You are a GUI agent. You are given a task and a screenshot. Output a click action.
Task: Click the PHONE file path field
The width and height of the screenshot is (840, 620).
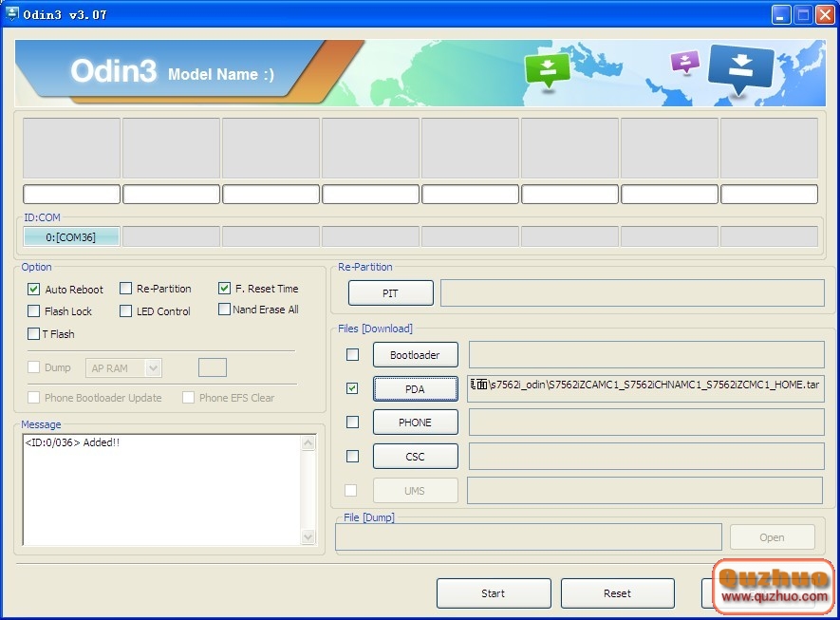pos(646,423)
